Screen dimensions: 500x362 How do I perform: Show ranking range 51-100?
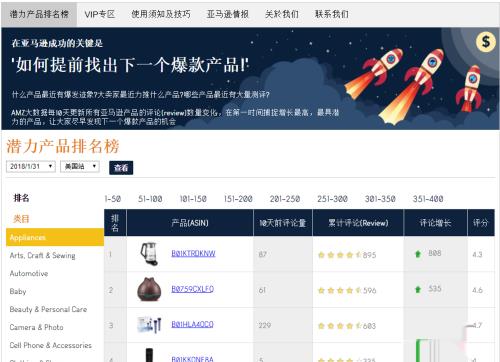pos(150,199)
